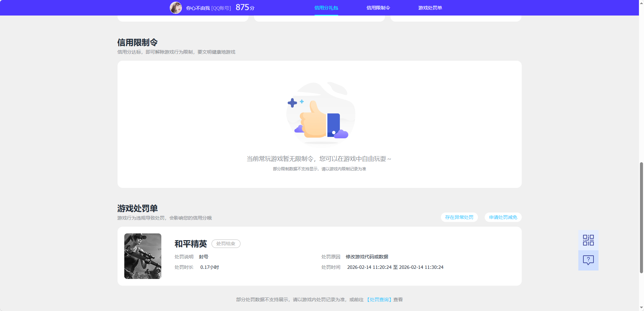
Task: Click the 存在异常处罚 button
Action: (x=459, y=217)
